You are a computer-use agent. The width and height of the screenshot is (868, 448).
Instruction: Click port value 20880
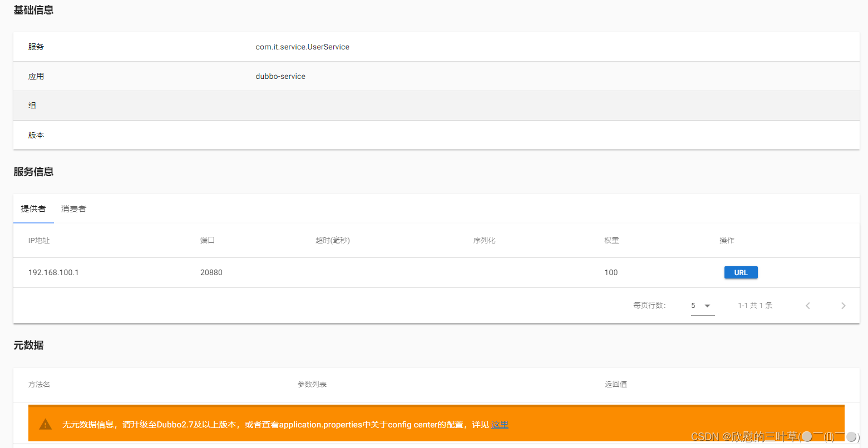[x=211, y=272]
